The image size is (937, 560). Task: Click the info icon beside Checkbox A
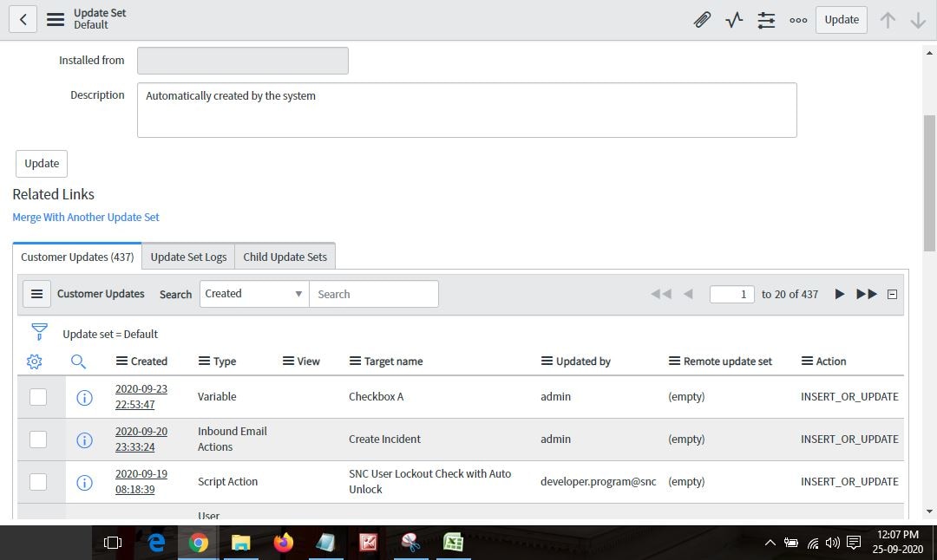tap(84, 396)
